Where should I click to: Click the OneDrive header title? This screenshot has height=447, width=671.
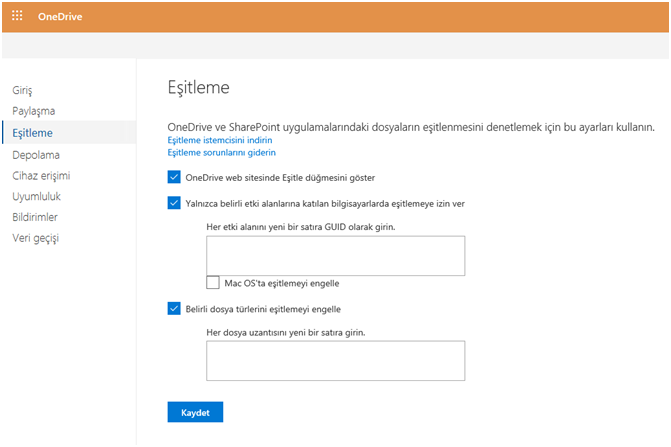coord(60,17)
